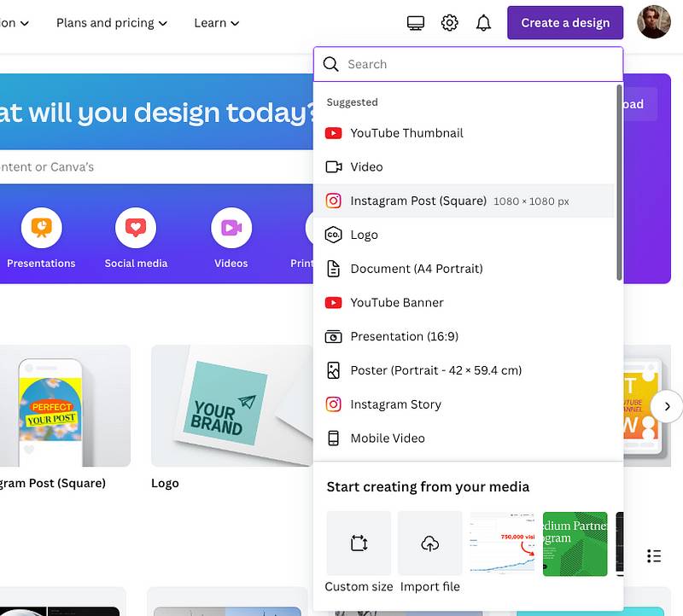The height and width of the screenshot is (616, 683).
Task: Select YouTube Banner option
Action: coord(464,303)
